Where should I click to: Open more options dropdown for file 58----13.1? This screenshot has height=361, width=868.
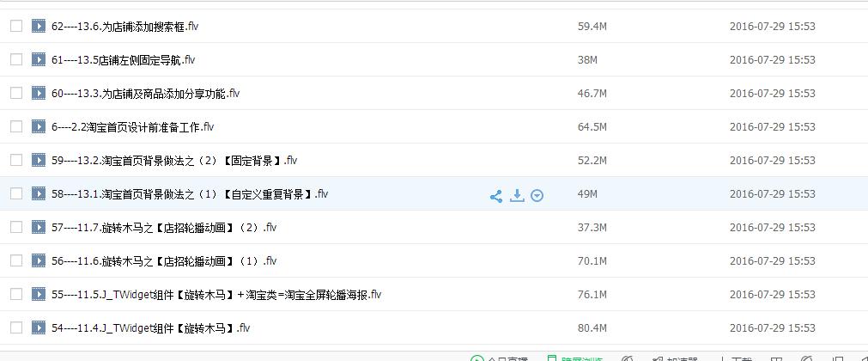(537, 195)
